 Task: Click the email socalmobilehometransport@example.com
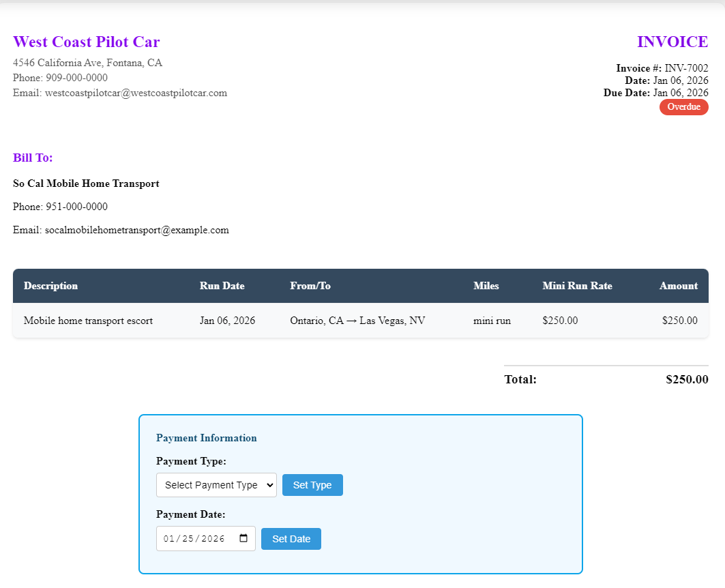click(137, 230)
